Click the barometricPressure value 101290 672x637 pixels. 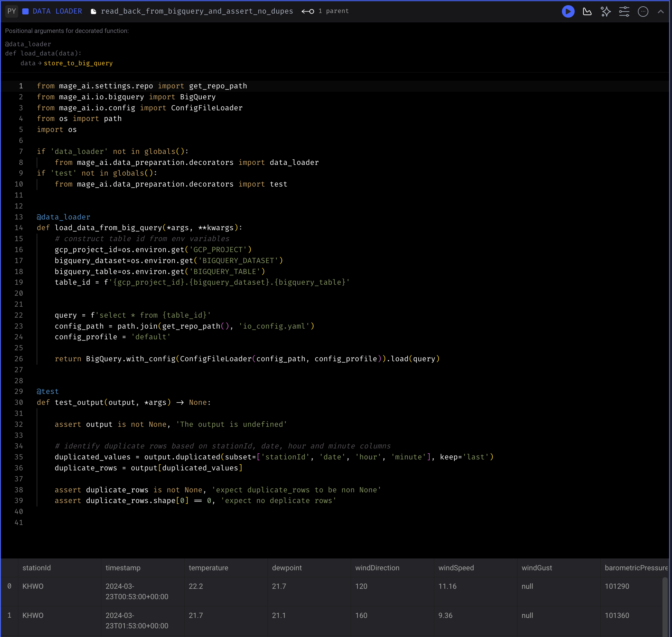[617, 586]
